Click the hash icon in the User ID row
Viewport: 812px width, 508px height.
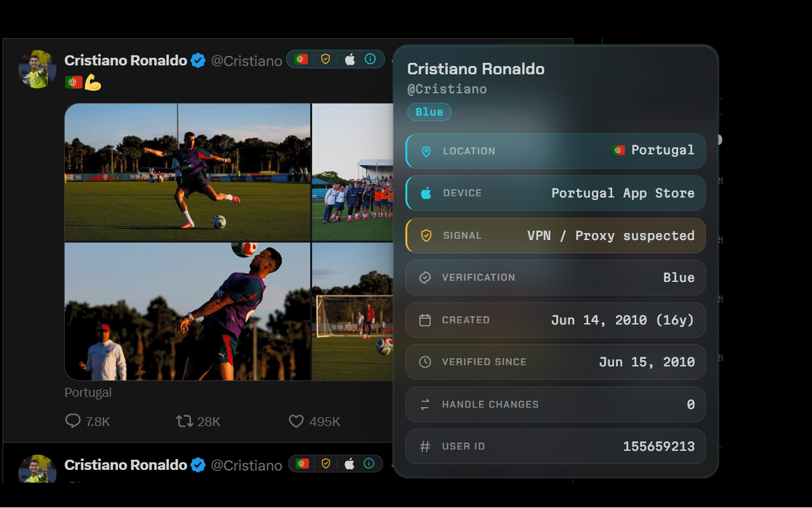coord(425,446)
